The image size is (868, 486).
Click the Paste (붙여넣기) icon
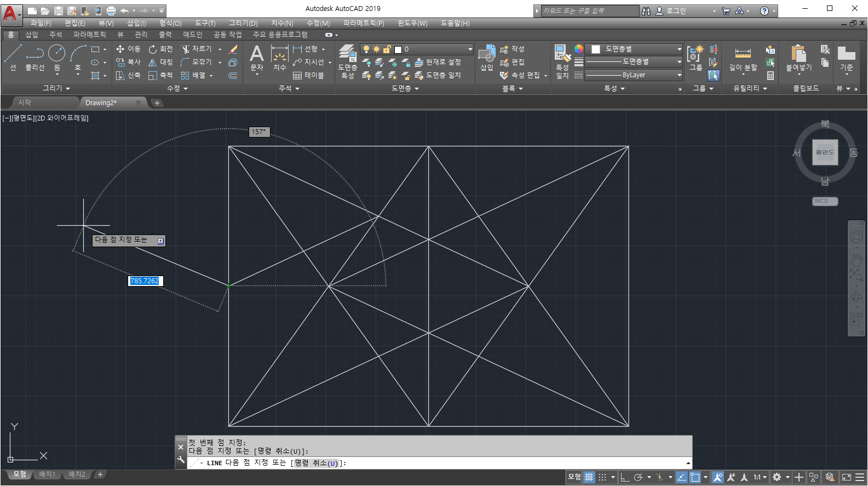click(x=798, y=54)
